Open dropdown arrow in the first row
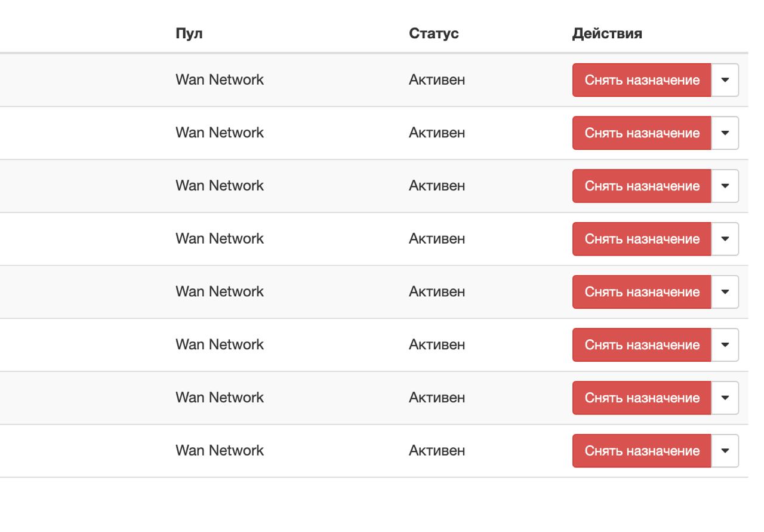 coord(725,80)
